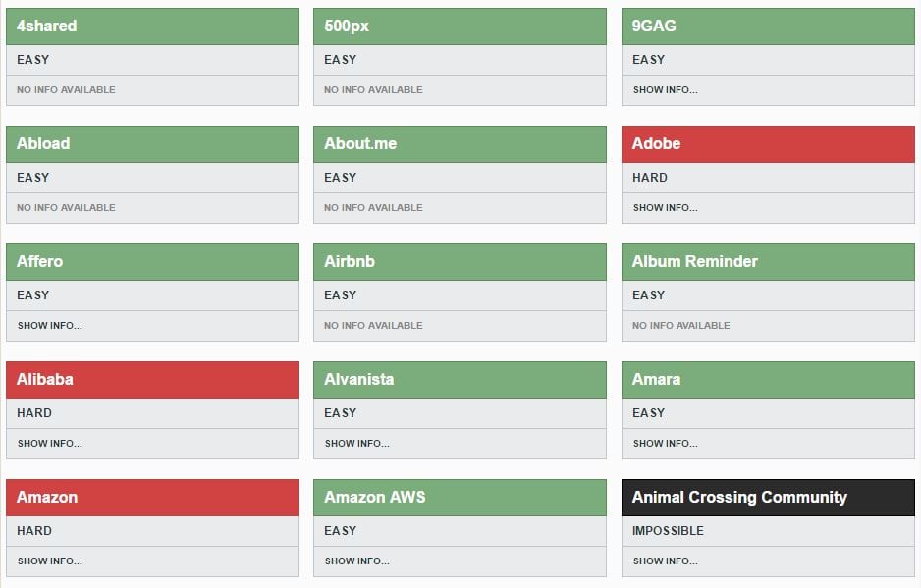Open the black Animal Crossing Community header
The image size is (921, 588).
[x=768, y=498]
